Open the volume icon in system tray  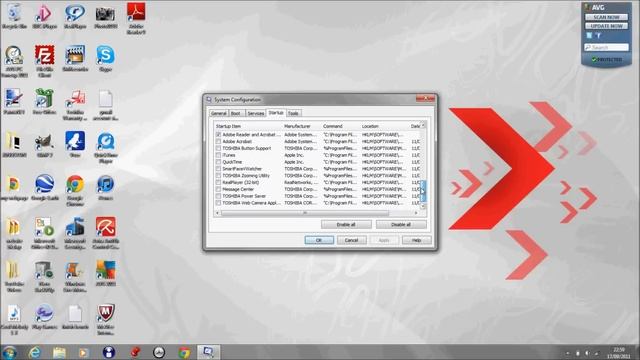pos(587,353)
